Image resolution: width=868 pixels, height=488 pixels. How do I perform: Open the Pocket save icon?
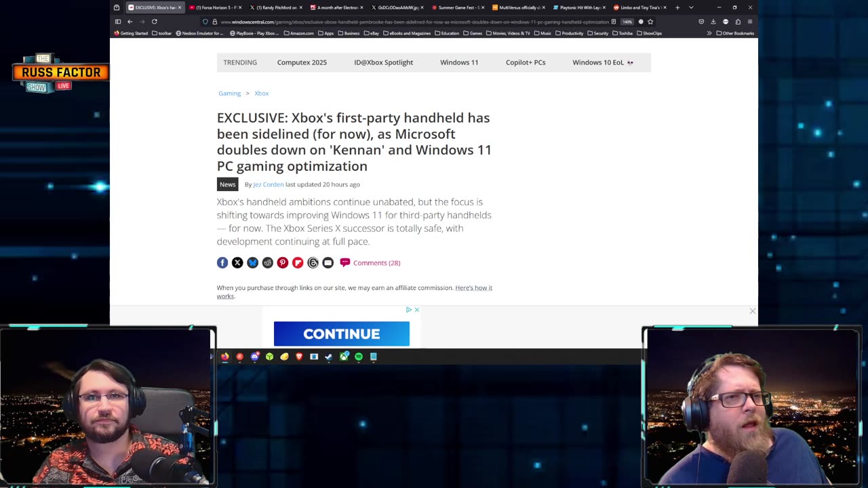click(701, 22)
